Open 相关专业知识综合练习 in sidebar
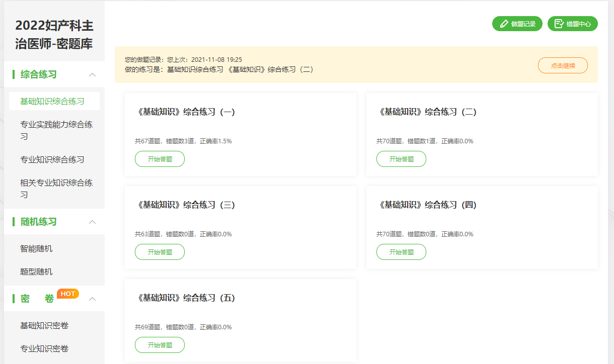The height and width of the screenshot is (364, 614). coord(56,189)
